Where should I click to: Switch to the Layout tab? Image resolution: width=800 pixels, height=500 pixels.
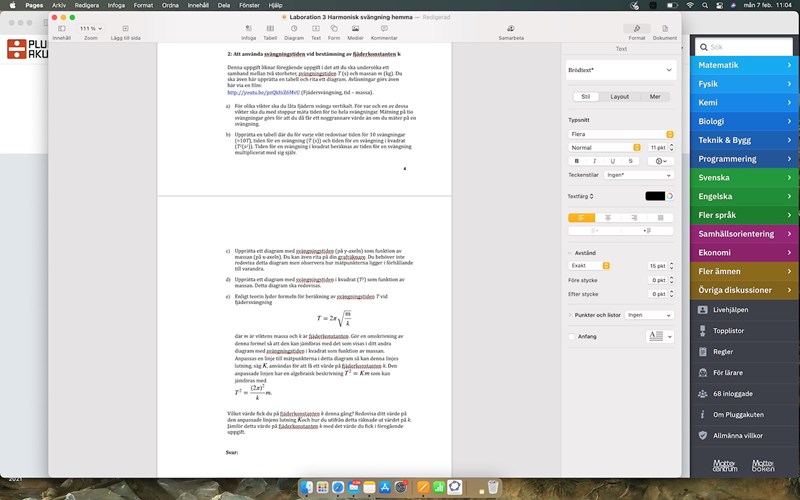click(x=620, y=97)
